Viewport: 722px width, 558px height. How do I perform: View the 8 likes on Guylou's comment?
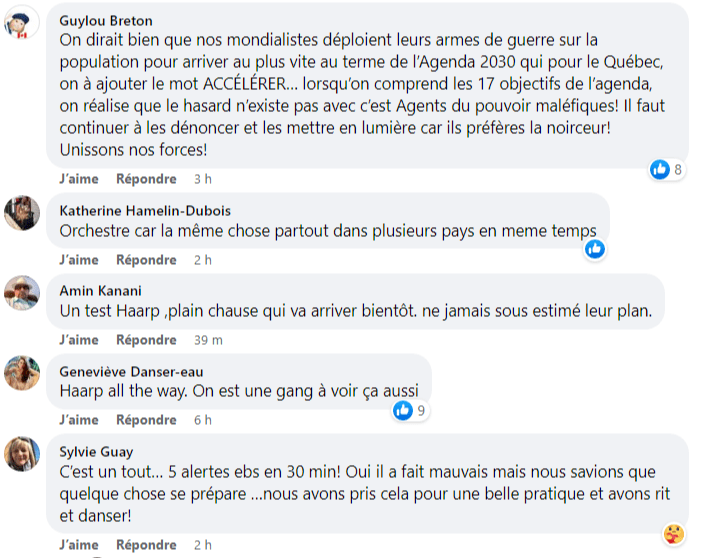click(x=666, y=169)
